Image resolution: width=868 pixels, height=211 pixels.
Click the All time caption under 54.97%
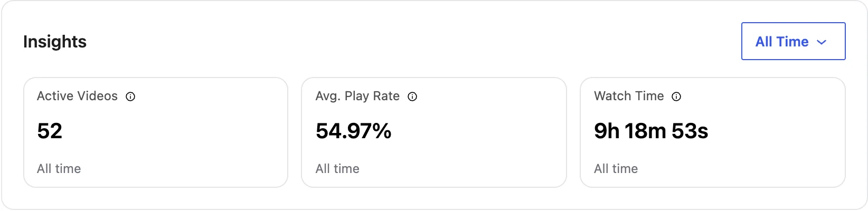tap(337, 169)
